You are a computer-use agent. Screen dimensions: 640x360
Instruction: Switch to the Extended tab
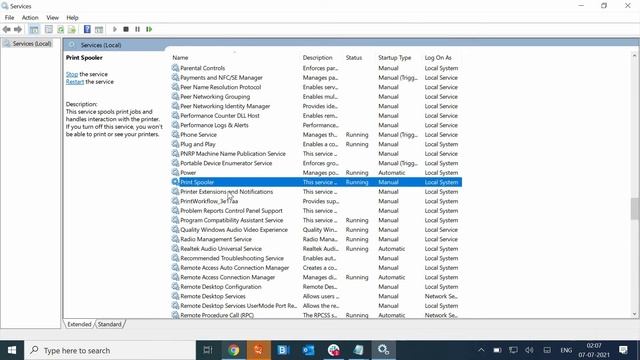[x=79, y=324]
